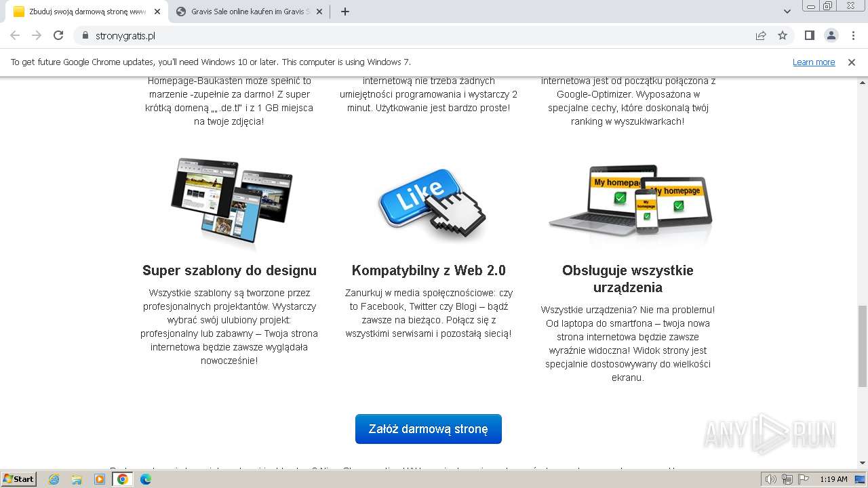Click the vertical scrollbar thumb

coord(862,346)
